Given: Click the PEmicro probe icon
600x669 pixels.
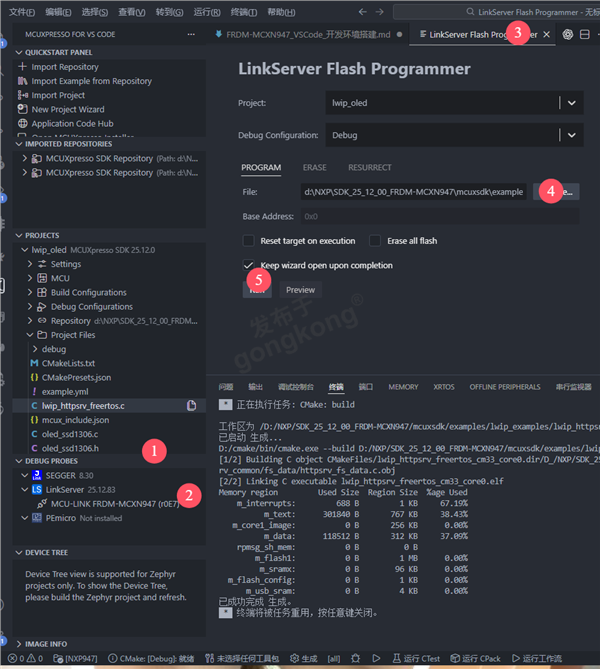Looking at the screenshot, I should [x=37, y=518].
